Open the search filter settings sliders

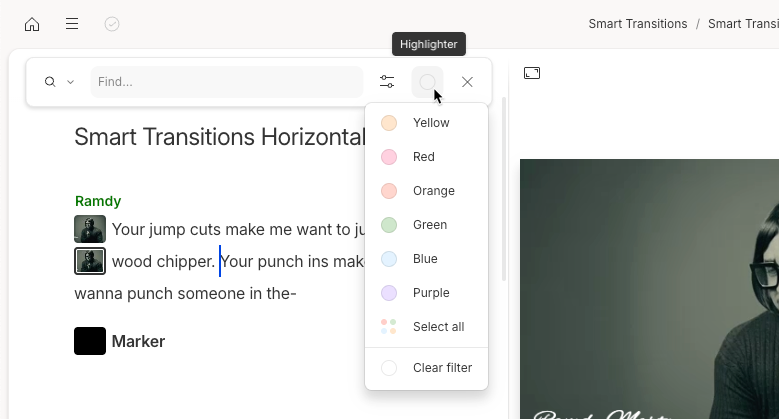click(x=387, y=82)
